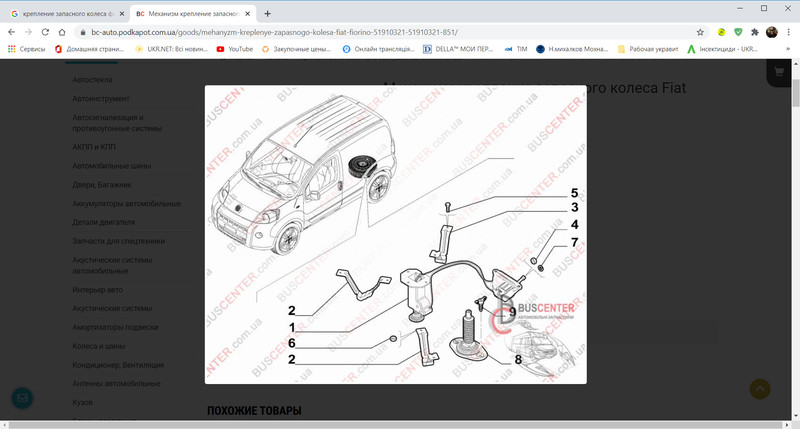The image size is (800, 429).
Task: Close the Google search tab
Action: (121, 14)
